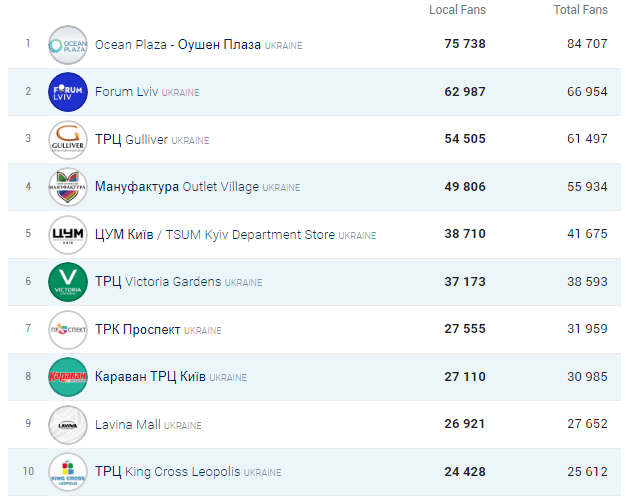Open the King Cross Leopolis logo
The height and width of the screenshot is (502, 629).
68,472
